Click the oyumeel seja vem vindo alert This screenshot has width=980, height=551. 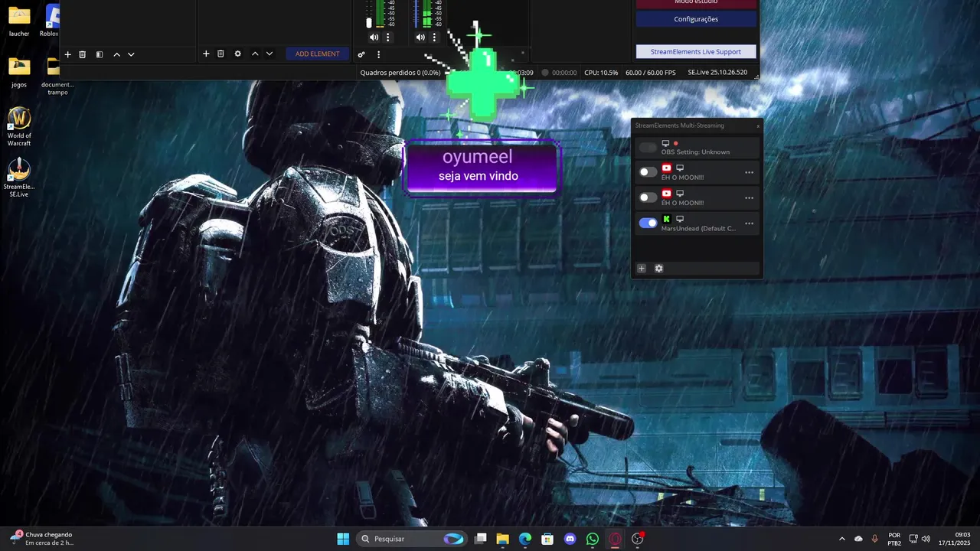tap(481, 167)
